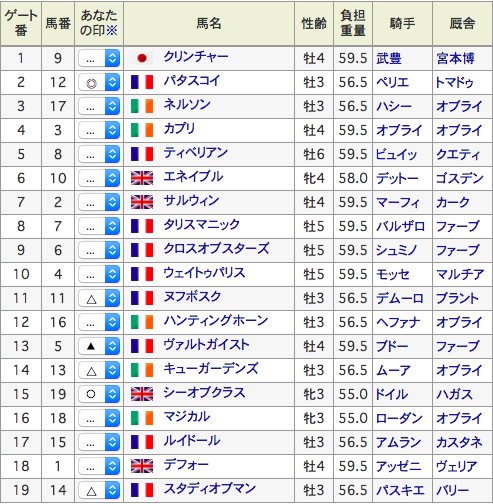Open horse page for ティベリアン
The image size is (493, 504).
pyautogui.click(x=196, y=153)
